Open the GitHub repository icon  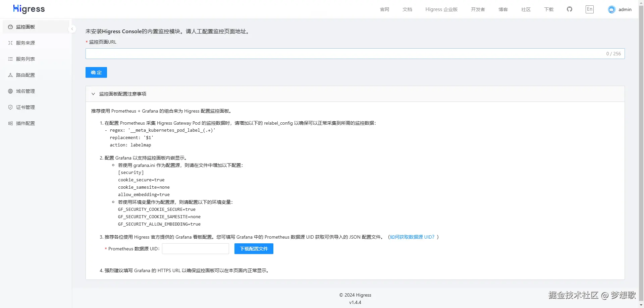coord(570,9)
